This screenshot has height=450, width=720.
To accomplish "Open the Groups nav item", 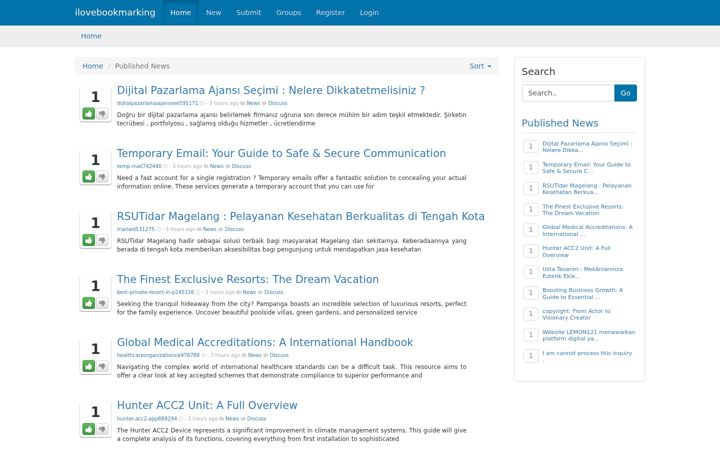I will pos(288,12).
